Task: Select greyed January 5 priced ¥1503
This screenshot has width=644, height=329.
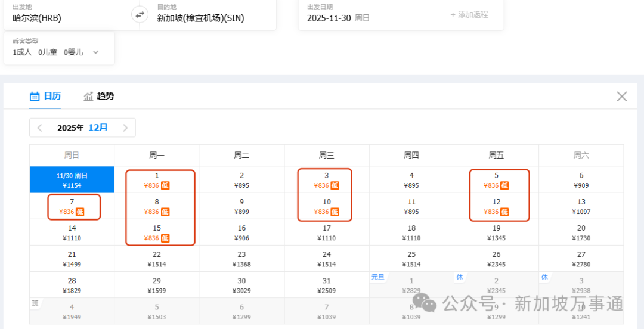Action: (x=157, y=311)
